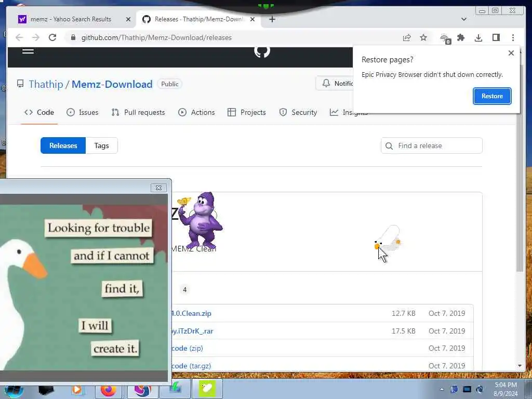Toggle the browser side panel icon

[x=496, y=37]
